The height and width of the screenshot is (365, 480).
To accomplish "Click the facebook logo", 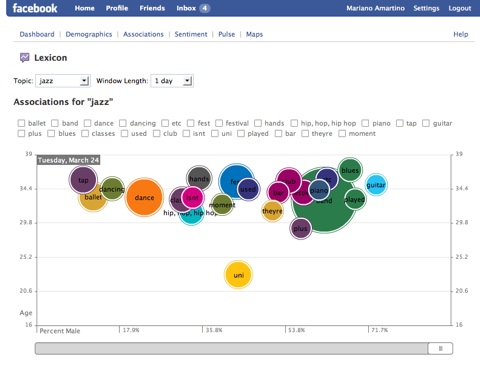I will click(35, 8).
